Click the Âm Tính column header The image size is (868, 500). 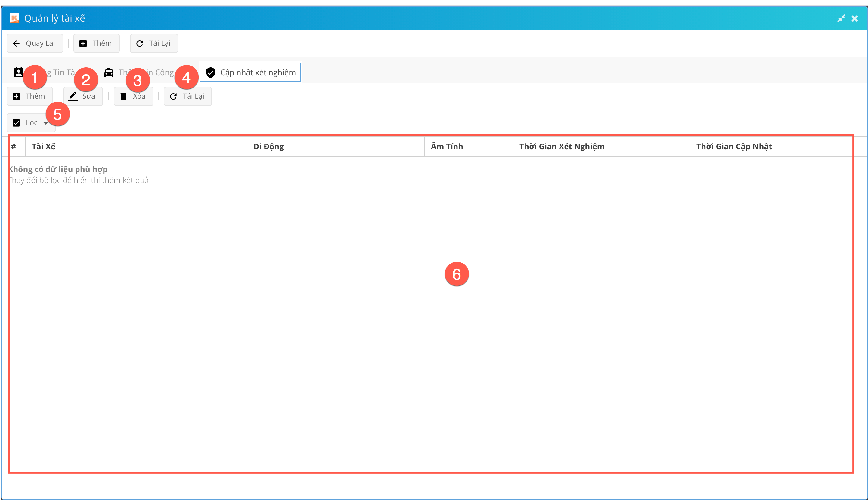tap(447, 146)
